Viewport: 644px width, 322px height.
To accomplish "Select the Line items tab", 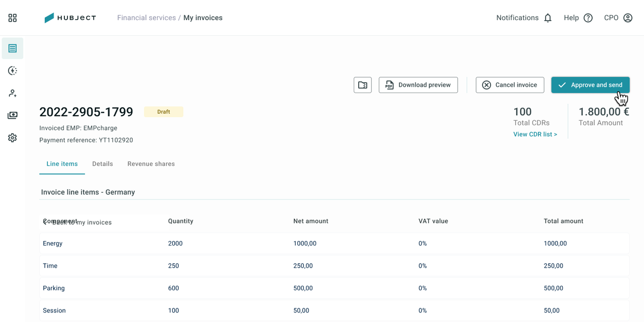I will tap(62, 164).
